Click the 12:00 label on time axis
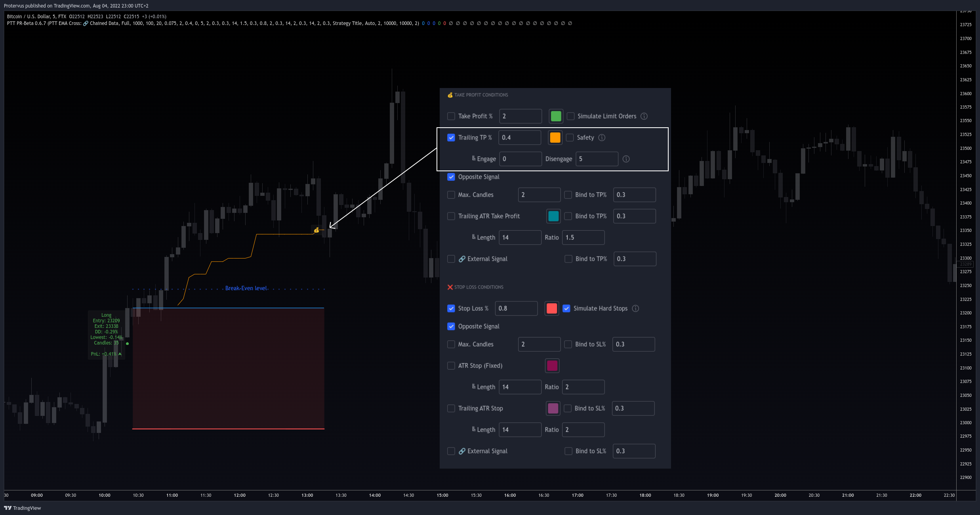Screen dimensions: 980x515 (240, 495)
